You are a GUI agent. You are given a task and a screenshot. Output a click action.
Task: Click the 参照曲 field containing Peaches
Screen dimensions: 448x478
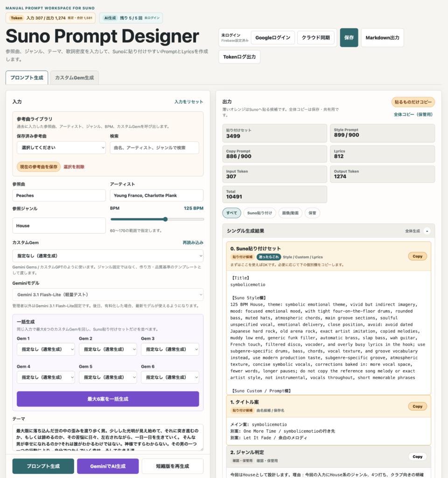[59, 196]
